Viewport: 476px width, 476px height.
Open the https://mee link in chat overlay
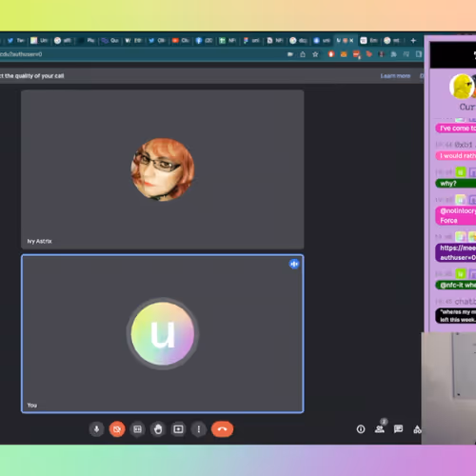(x=456, y=252)
